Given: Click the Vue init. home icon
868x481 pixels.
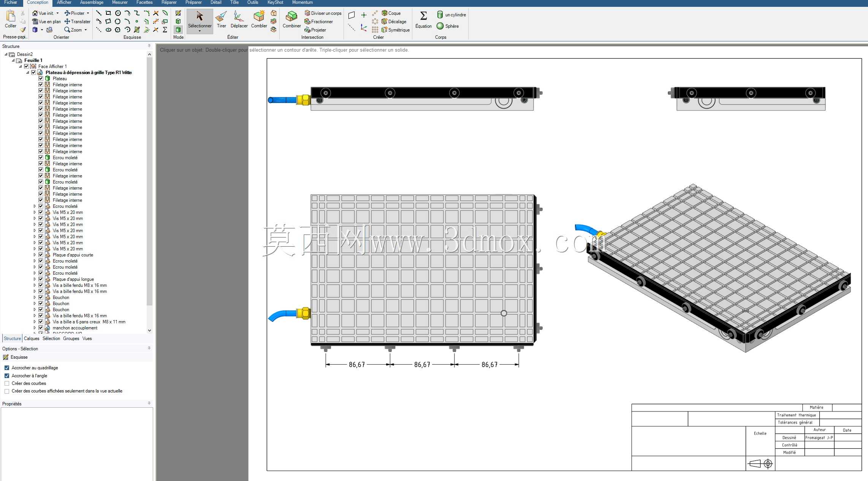Looking at the screenshot, I should pos(35,13).
